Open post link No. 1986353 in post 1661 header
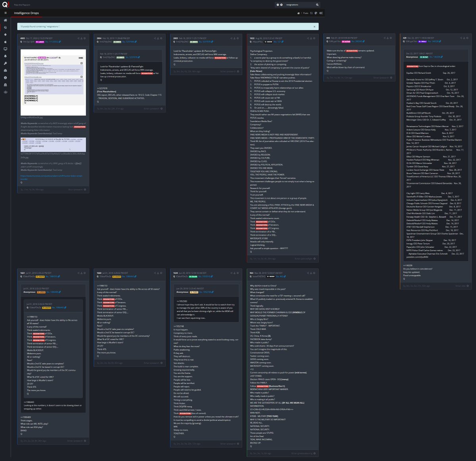This screenshot has width=476, height=461. (52, 276)
